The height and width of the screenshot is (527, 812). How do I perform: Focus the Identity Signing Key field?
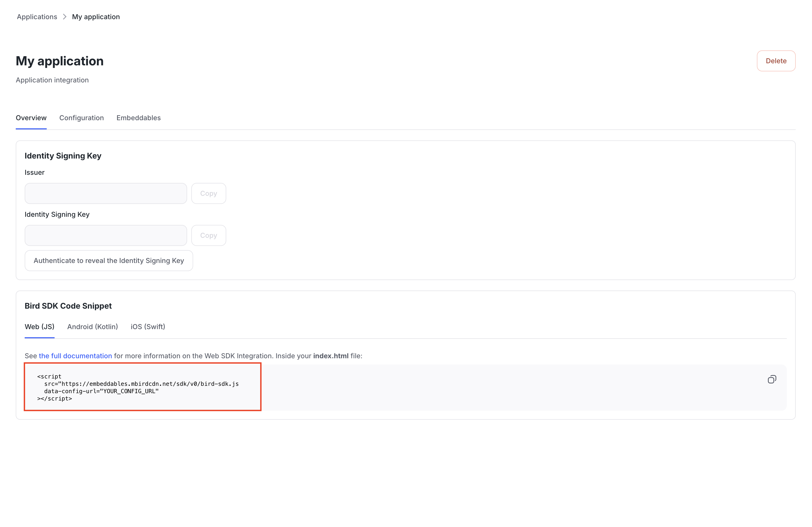click(106, 235)
